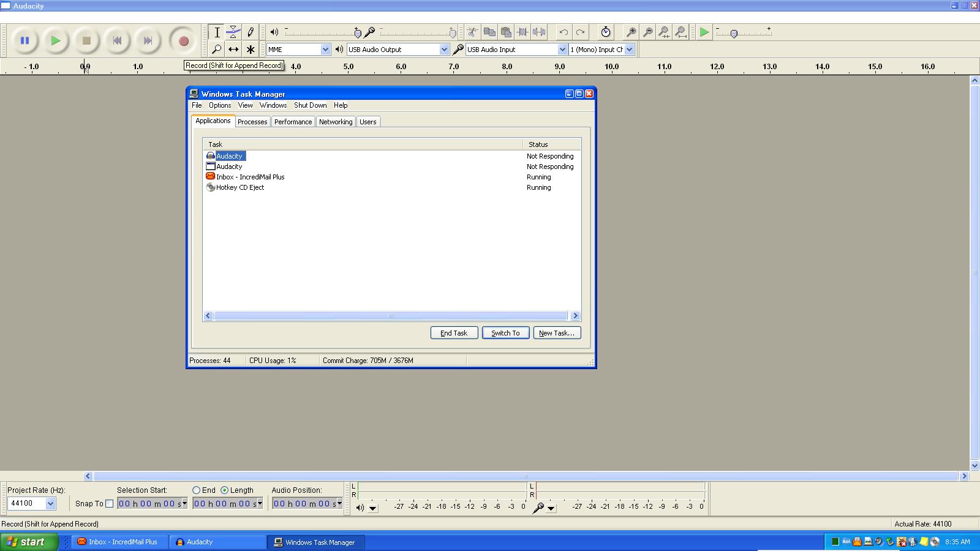Viewport: 980px width, 551px height.
Task: Enable the Snap To checkbox
Action: (x=110, y=503)
